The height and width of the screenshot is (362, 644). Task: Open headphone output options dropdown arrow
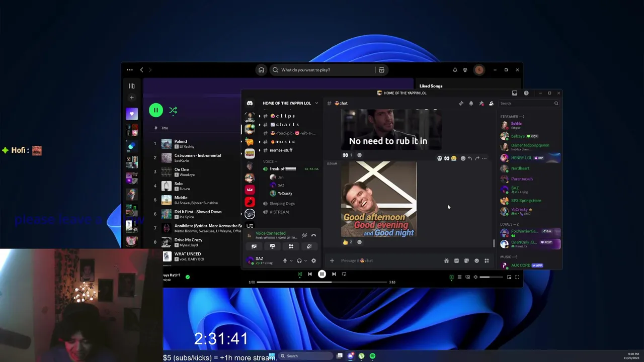click(305, 260)
